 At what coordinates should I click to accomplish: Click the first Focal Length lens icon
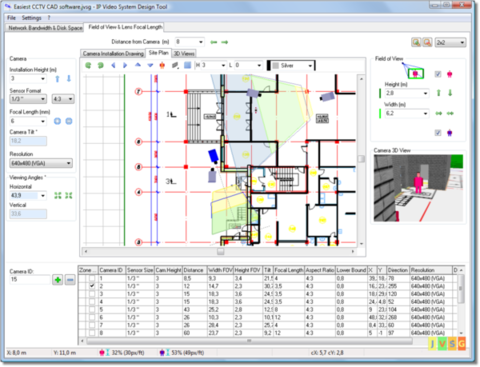coord(57,121)
